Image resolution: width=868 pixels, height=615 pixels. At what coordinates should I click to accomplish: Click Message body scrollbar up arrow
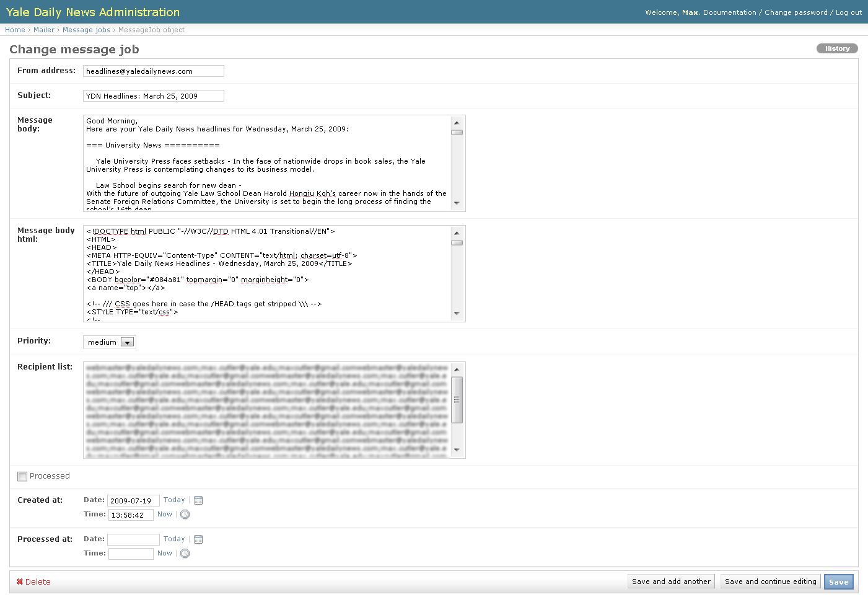(x=457, y=122)
